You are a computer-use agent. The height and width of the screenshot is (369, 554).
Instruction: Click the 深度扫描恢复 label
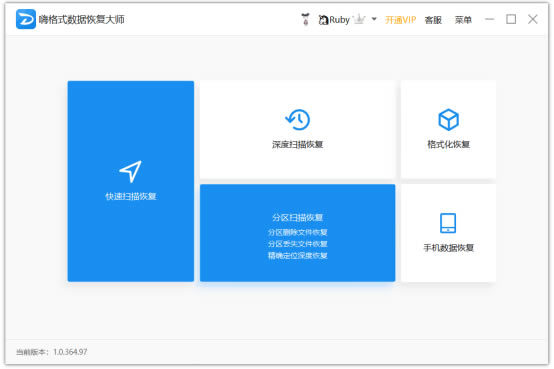pyautogui.click(x=297, y=144)
